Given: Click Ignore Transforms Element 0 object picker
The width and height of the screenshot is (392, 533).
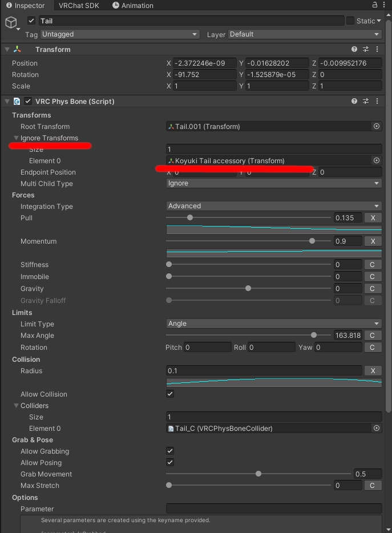Looking at the screenshot, I should [x=376, y=160].
